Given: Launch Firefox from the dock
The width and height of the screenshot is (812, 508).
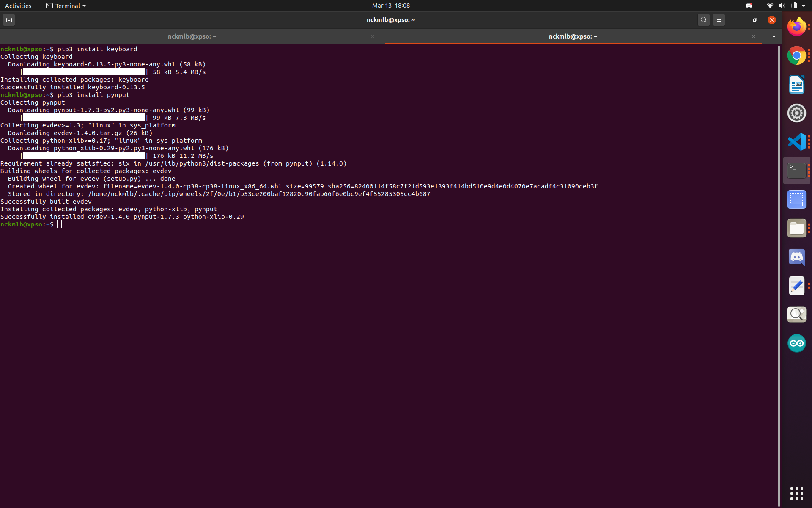Looking at the screenshot, I should point(796,27).
